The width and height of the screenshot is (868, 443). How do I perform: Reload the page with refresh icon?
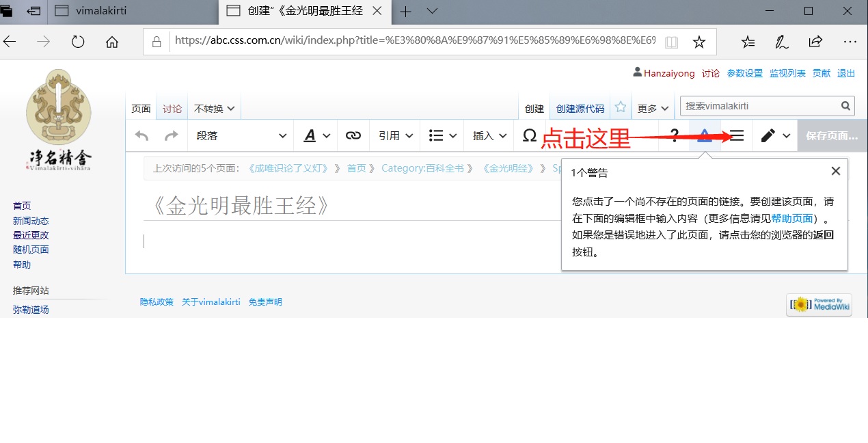pos(78,42)
